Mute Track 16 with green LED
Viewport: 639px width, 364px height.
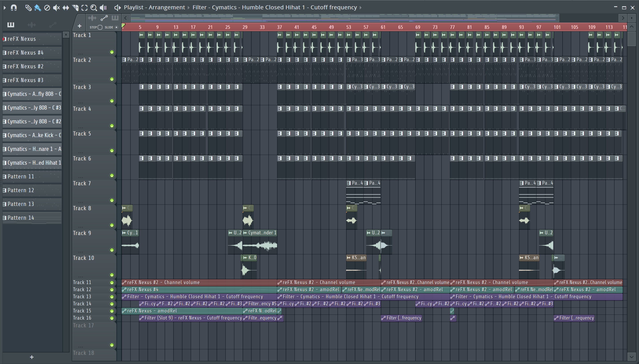point(112,318)
